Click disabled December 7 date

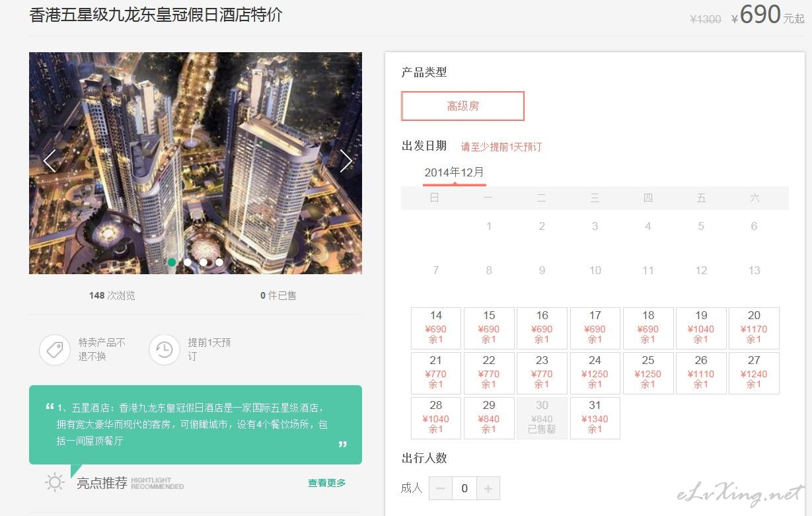tap(436, 270)
